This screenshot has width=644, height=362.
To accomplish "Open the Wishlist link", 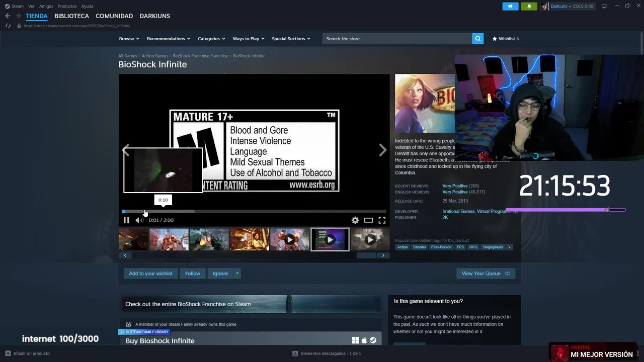I will (505, 39).
